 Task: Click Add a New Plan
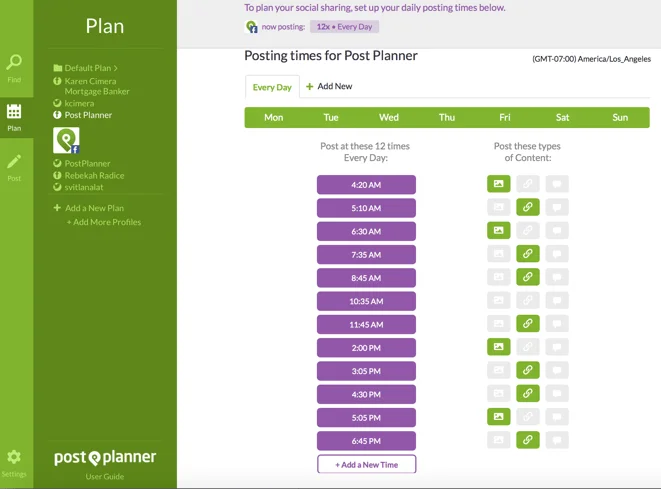click(89, 208)
